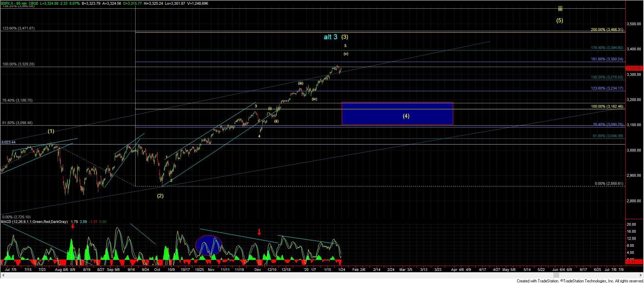Select the red down arrow above MACD near December
This screenshot has height=283, width=644.
[259, 232]
